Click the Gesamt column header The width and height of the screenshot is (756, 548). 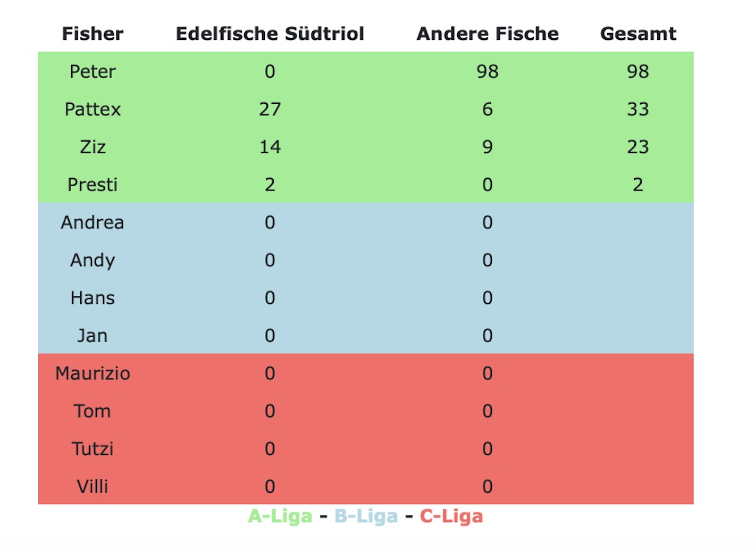(x=638, y=34)
